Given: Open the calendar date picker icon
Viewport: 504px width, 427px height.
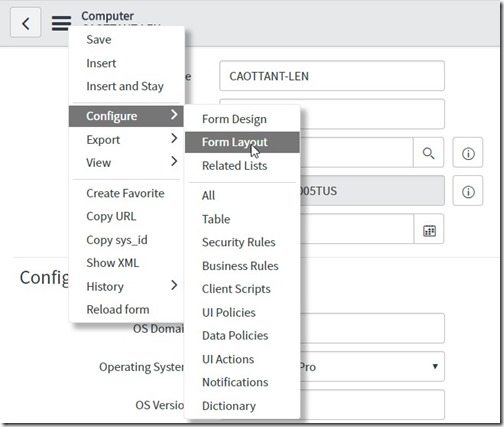Looking at the screenshot, I should click(x=429, y=230).
